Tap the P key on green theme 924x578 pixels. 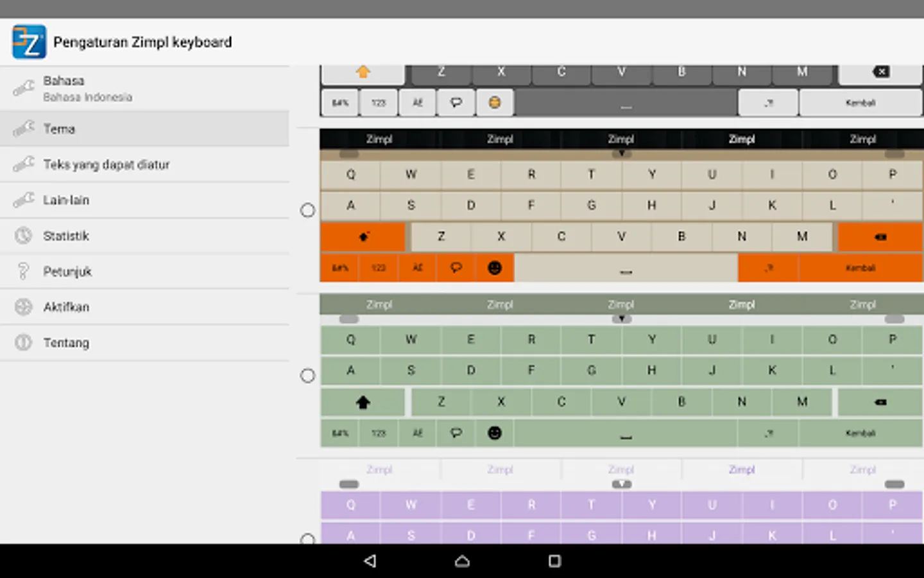(892, 339)
